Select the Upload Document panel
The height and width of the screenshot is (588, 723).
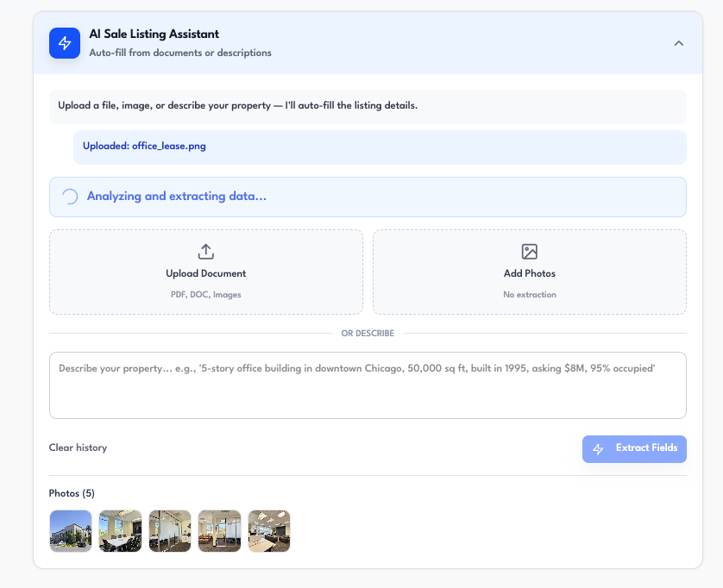tap(206, 272)
